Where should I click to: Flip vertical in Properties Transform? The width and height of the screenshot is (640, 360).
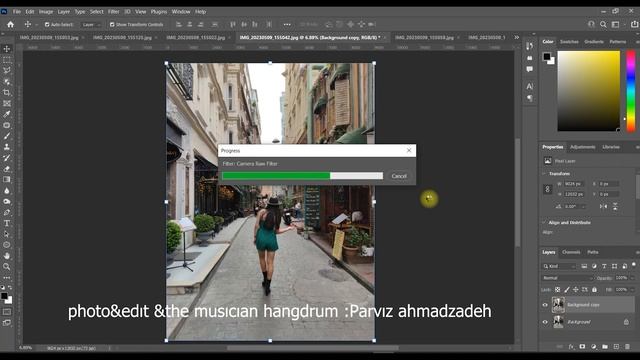(615, 207)
